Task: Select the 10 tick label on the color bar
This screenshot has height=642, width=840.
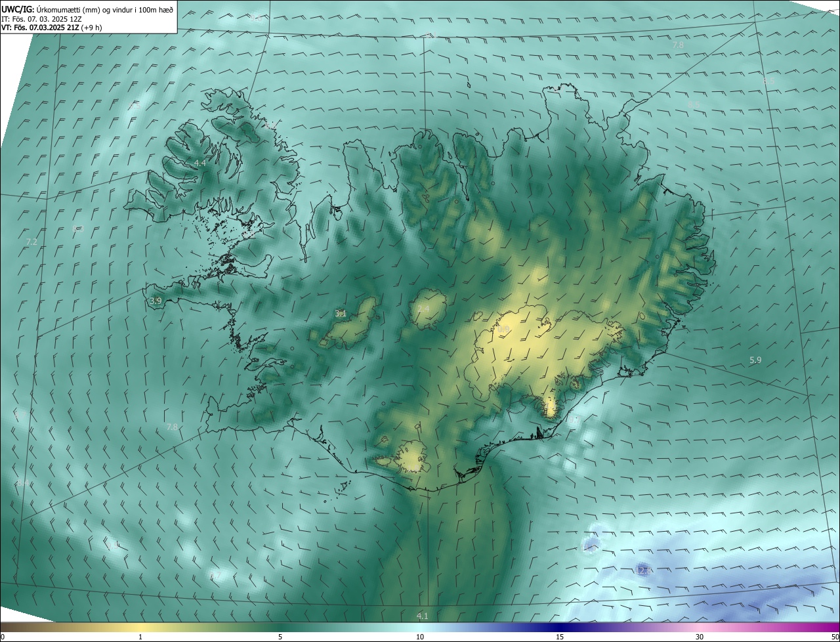Action: click(420, 637)
